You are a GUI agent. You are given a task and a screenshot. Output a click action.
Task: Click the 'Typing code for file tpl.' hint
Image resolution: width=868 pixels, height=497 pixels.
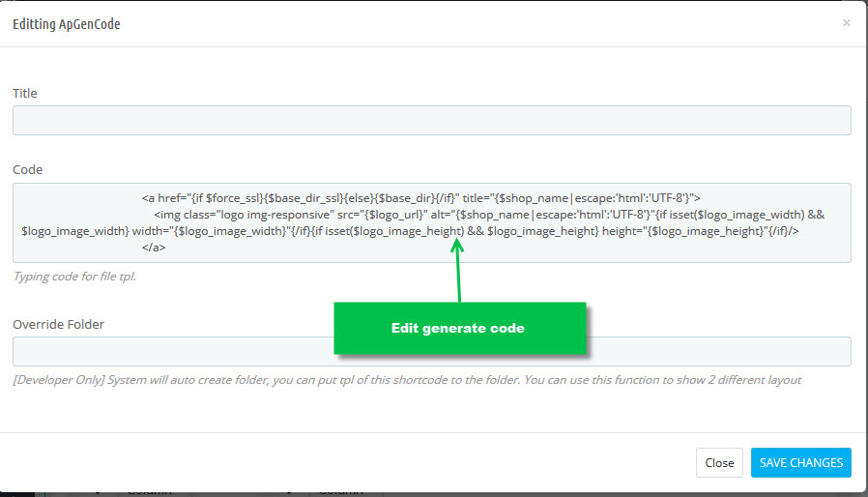(x=74, y=277)
